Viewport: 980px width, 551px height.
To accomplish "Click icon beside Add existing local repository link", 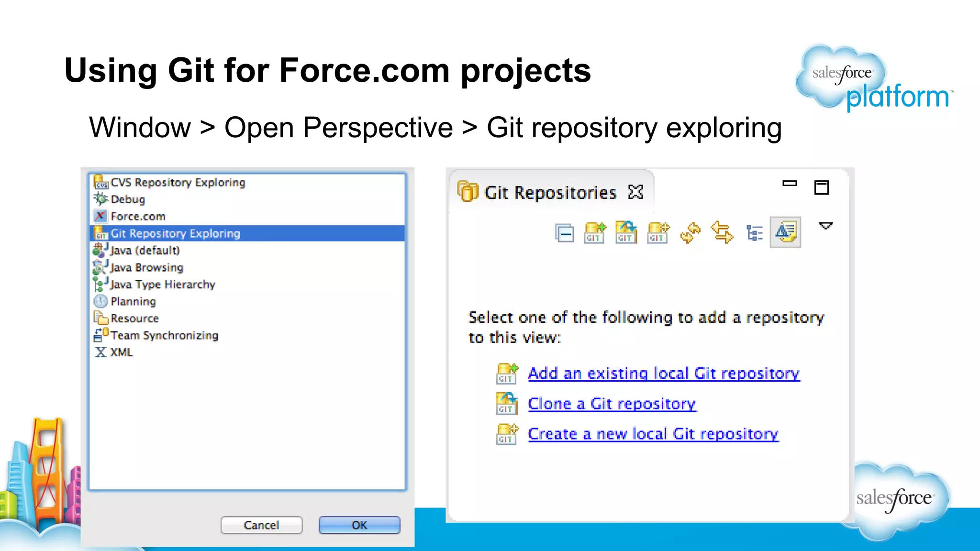I will coord(507,374).
